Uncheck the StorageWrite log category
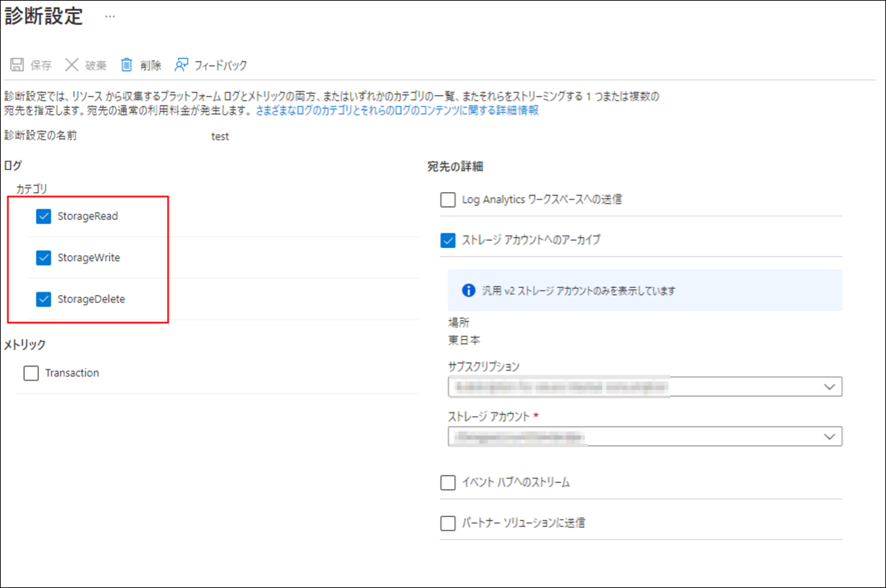This screenshot has height=588, width=886. coord(44,258)
